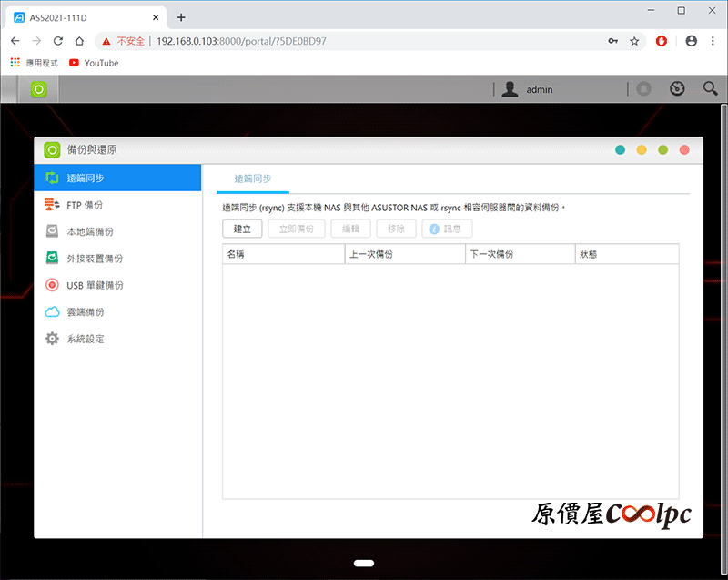Click the browser back arrow

(x=15, y=41)
